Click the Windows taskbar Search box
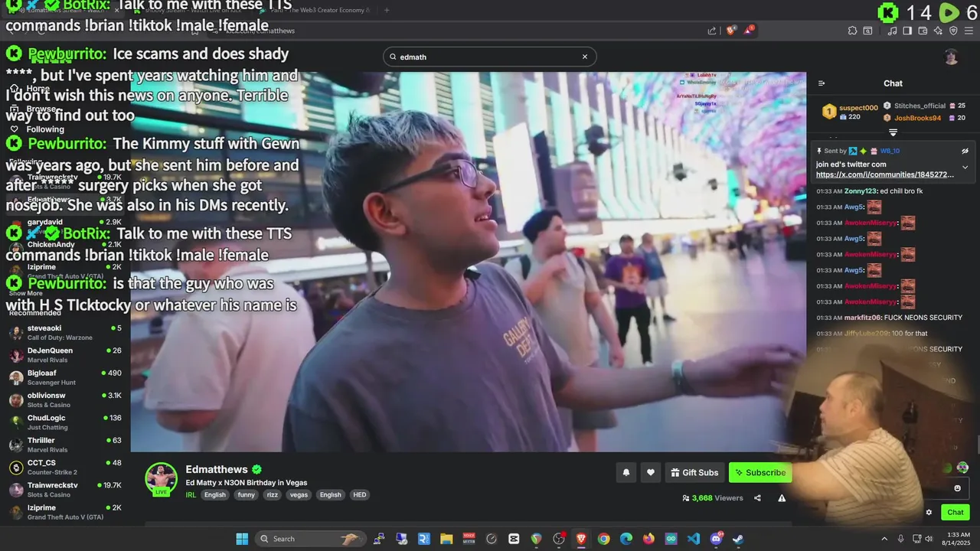This screenshot has width=980, height=551. (x=309, y=539)
